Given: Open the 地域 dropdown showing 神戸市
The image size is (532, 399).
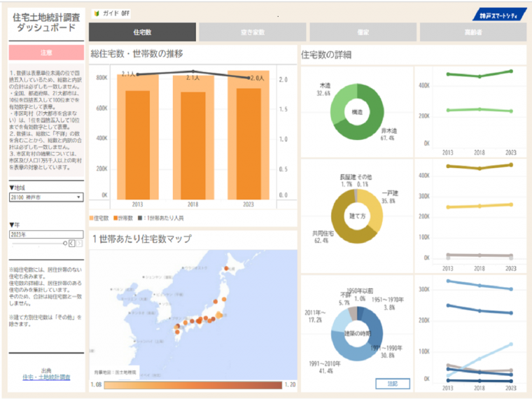Looking at the screenshot, I should [46, 197].
